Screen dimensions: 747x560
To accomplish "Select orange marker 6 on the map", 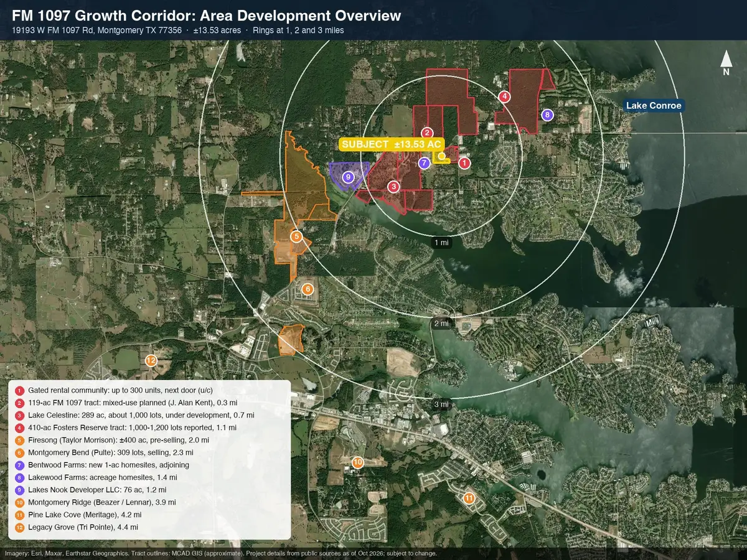I will (x=307, y=289).
